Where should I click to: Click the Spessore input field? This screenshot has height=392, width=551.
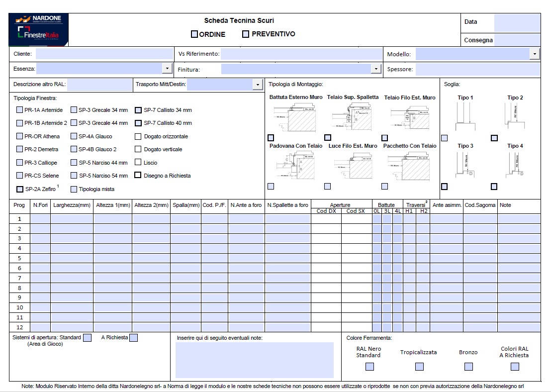[477, 69]
